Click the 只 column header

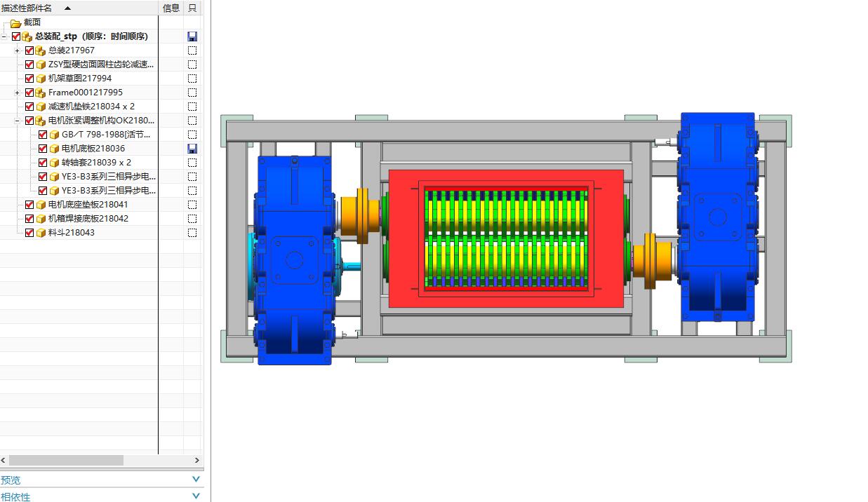(192, 8)
